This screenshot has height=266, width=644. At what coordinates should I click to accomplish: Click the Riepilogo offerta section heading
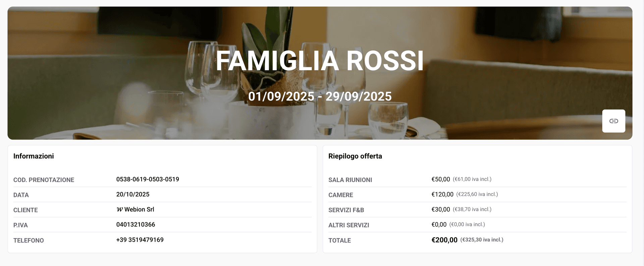coord(355,156)
